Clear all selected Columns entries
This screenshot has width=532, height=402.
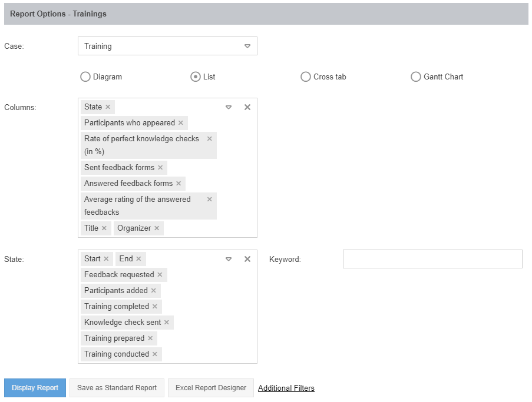247,107
